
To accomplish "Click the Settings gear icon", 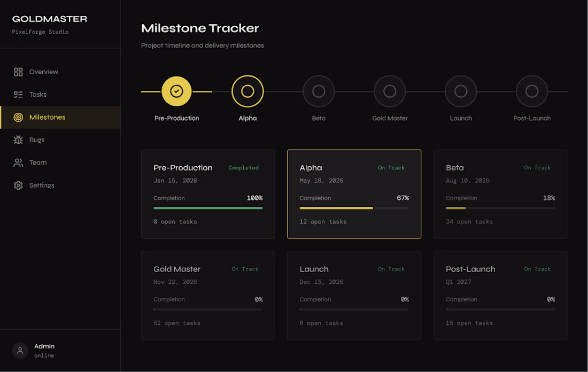I will point(18,185).
